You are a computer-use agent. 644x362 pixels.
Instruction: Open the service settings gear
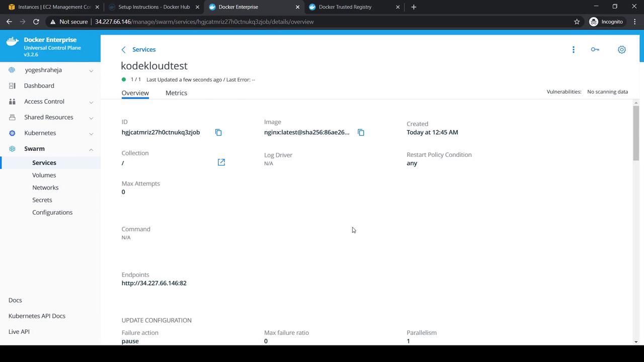pos(622,49)
